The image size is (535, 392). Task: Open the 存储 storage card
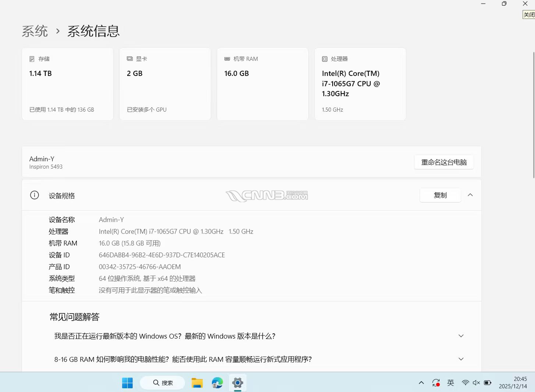68,84
